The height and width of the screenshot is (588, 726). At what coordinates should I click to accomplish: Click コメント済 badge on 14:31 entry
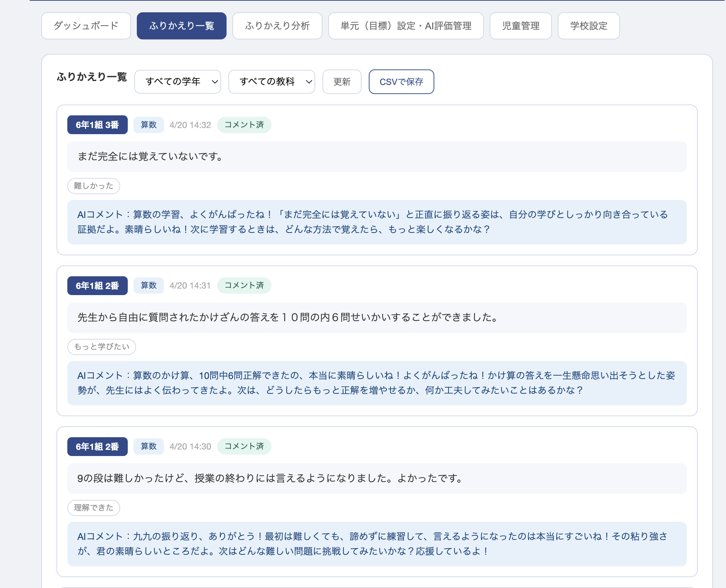(x=244, y=285)
